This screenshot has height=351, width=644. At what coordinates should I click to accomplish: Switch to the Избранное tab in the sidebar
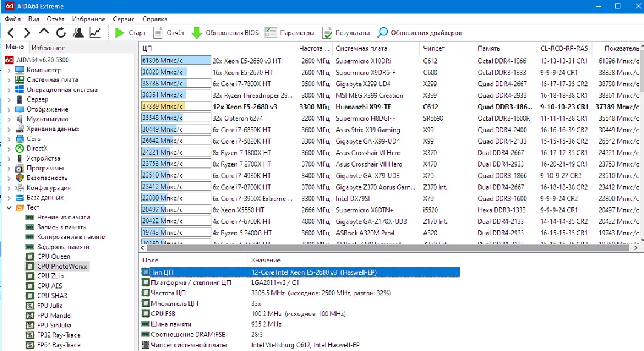click(48, 48)
